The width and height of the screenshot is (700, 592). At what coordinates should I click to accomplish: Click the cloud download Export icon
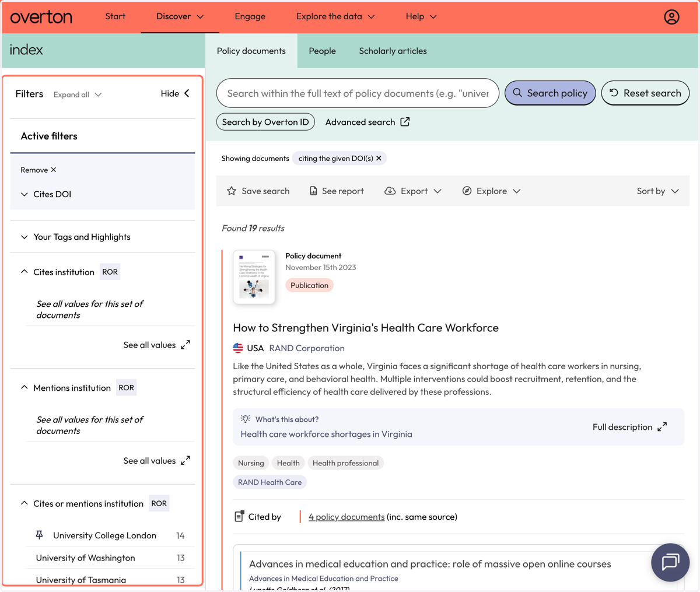coord(390,191)
